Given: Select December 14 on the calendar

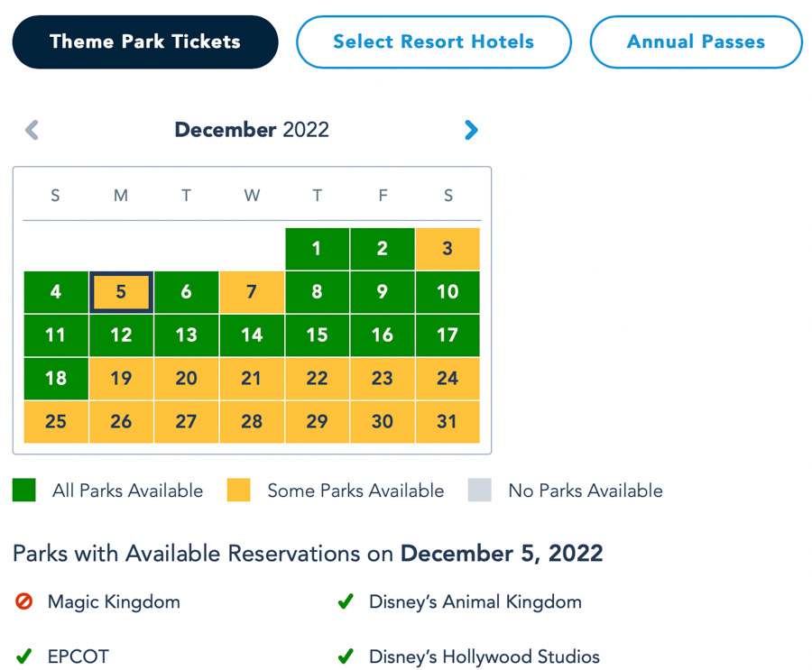Looking at the screenshot, I should coord(252,335).
